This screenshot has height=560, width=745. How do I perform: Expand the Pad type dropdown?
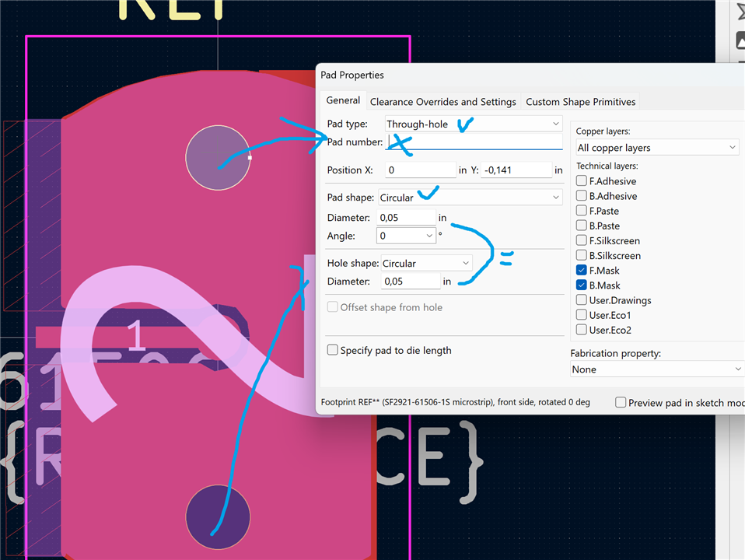pyautogui.click(x=473, y=124)
